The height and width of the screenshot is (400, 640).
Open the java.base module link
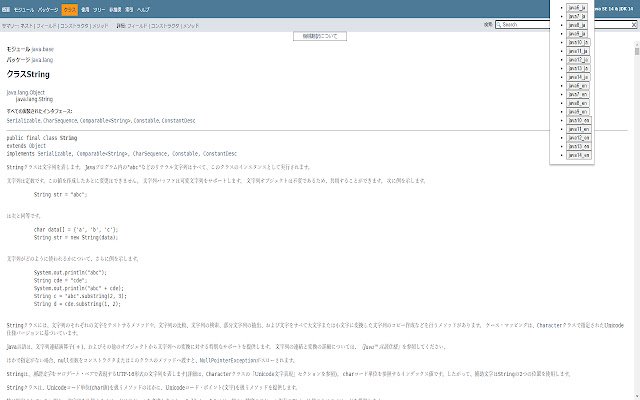pyautogui.click(x=42, y=49)
